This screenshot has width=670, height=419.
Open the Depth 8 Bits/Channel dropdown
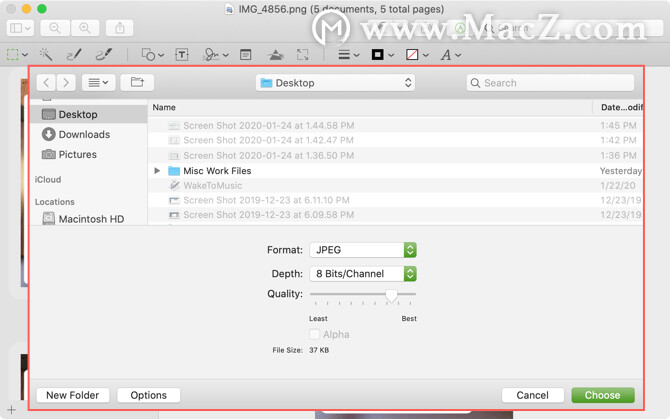[363, 274]
